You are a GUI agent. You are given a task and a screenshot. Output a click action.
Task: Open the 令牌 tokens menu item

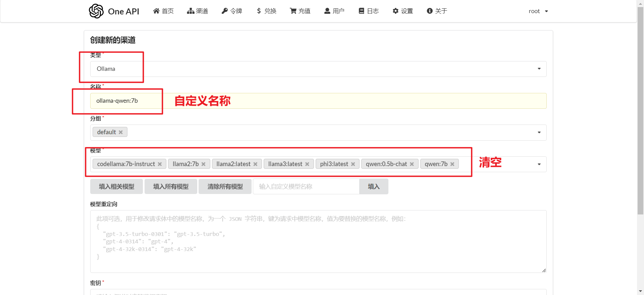coord(232,11)
